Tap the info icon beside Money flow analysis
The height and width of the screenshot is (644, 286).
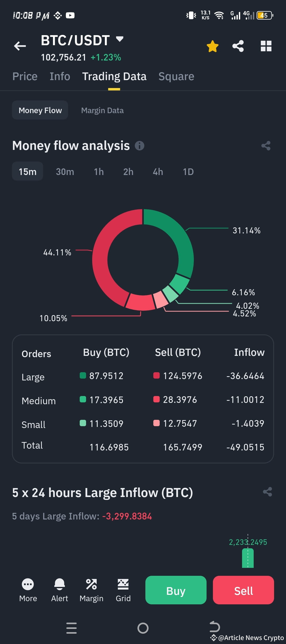(140, 146)
